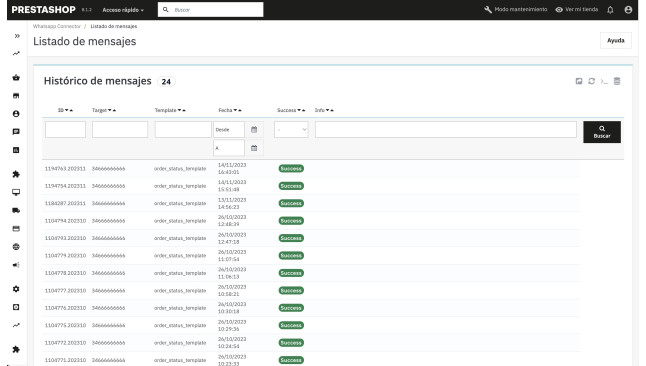Sort Success column descending arrow

pos(299,110)
